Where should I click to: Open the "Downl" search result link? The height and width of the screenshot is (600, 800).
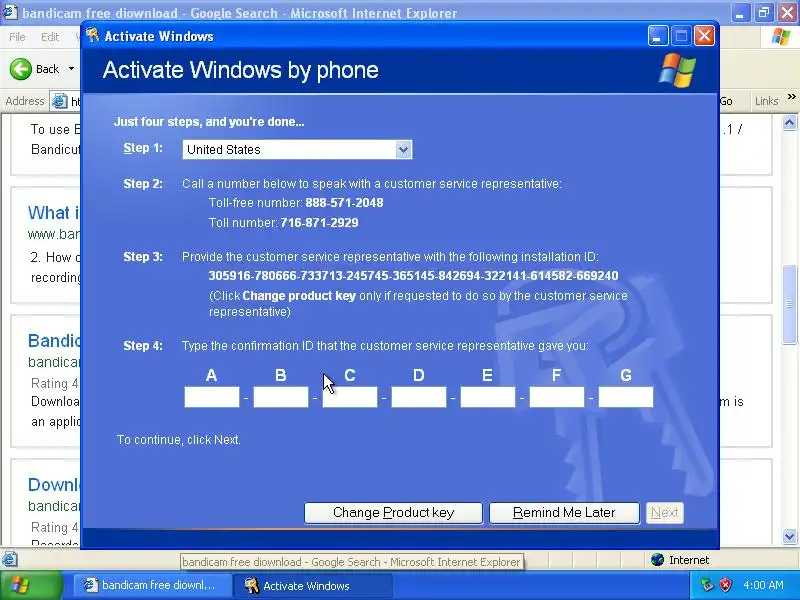click(54, 485)
